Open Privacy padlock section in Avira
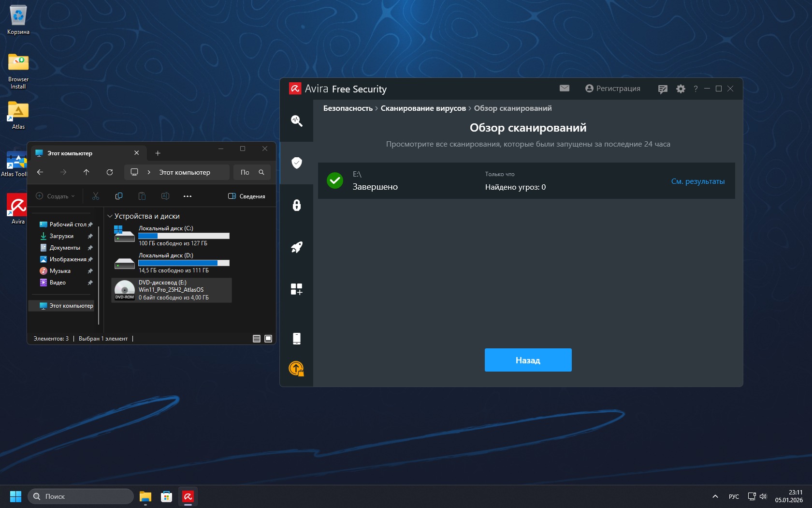Screen dimensions: 812x508 tap(297, 205)
